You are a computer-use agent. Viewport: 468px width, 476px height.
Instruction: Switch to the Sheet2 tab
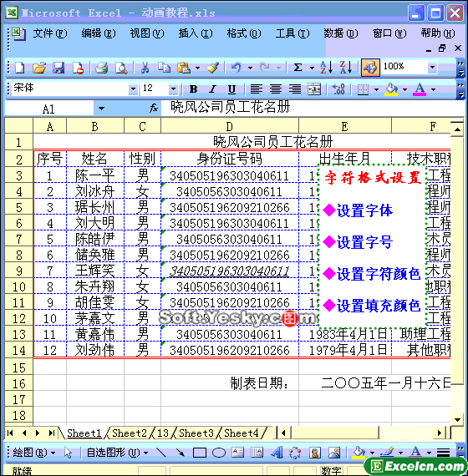[x=130, y=433]
